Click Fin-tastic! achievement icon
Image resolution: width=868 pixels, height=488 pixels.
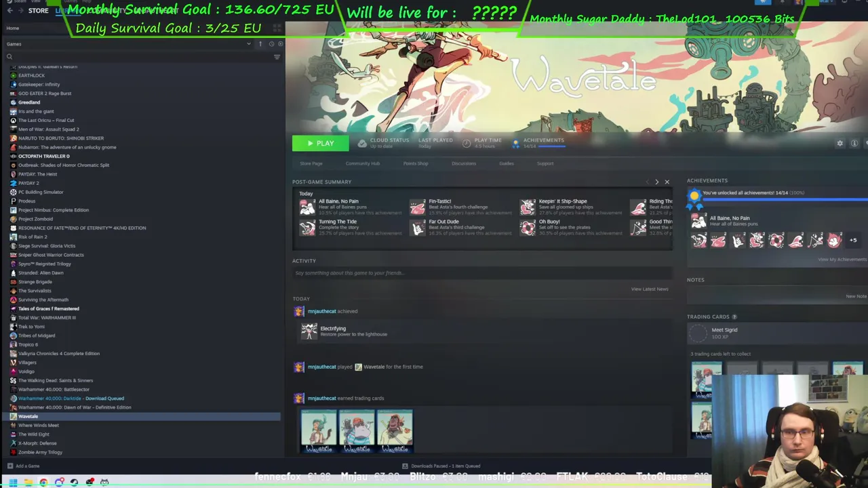point(418,207)
